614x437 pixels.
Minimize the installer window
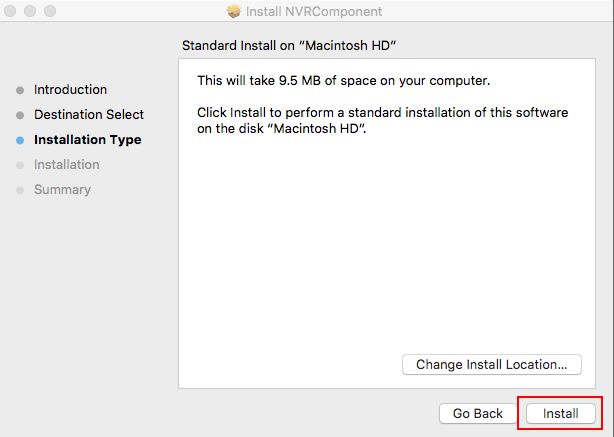30,11
